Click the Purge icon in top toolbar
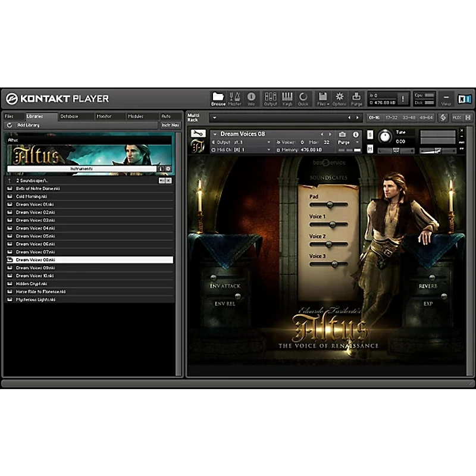 pos(356,99)
